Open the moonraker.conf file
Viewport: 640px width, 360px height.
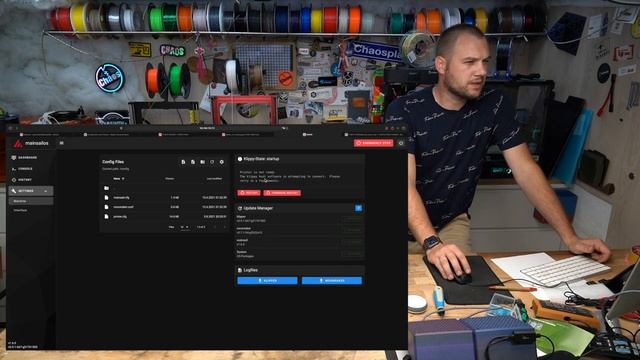coord(164,207)
